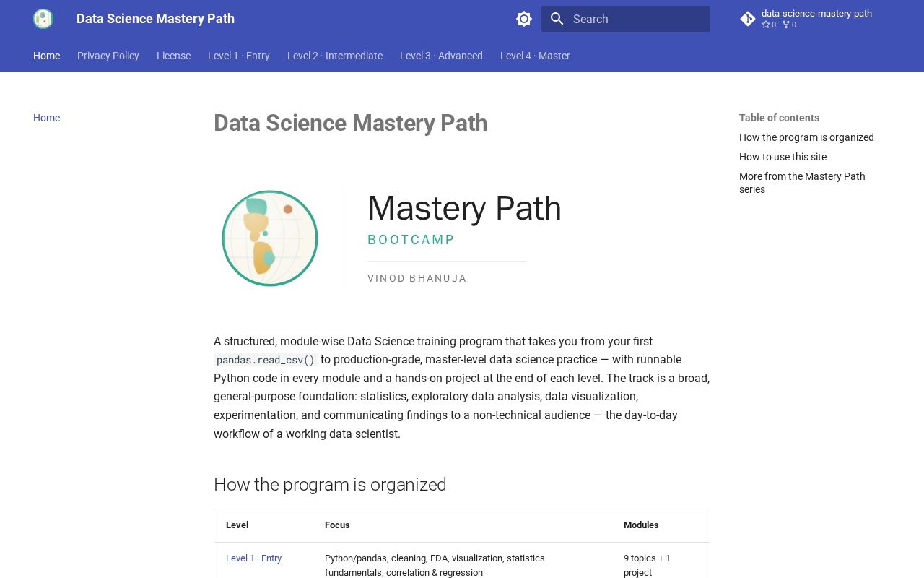Switch to Level 1 · Entry tab
Viewport: 924px width, 578px height.
(x=239, y=56)
